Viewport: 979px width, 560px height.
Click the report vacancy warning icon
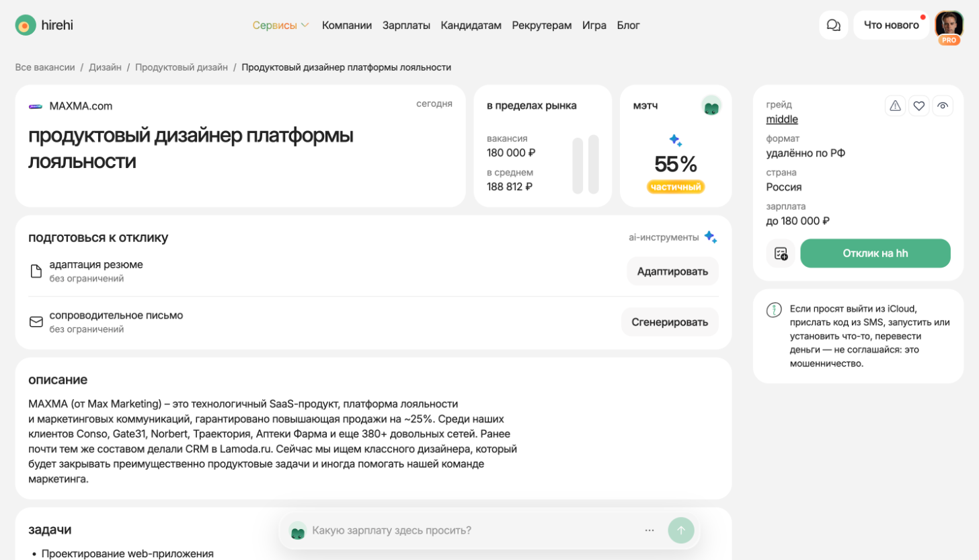coord(895,106)
